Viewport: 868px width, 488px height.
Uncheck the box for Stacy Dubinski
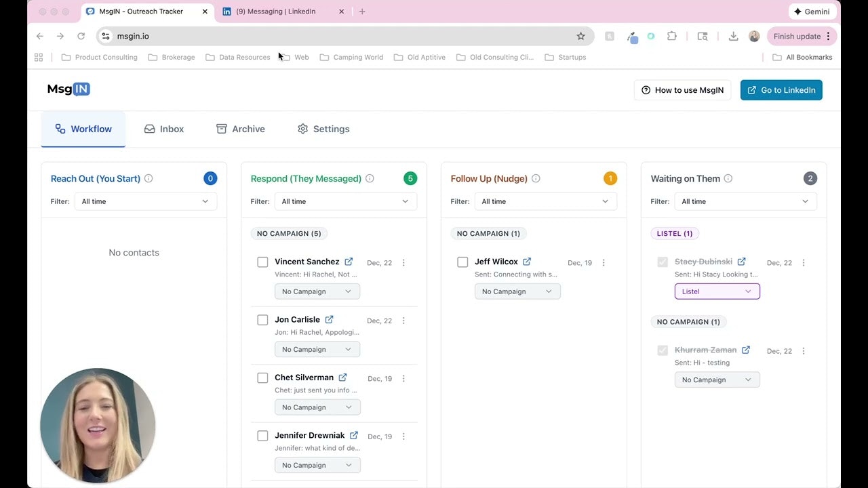663,262
